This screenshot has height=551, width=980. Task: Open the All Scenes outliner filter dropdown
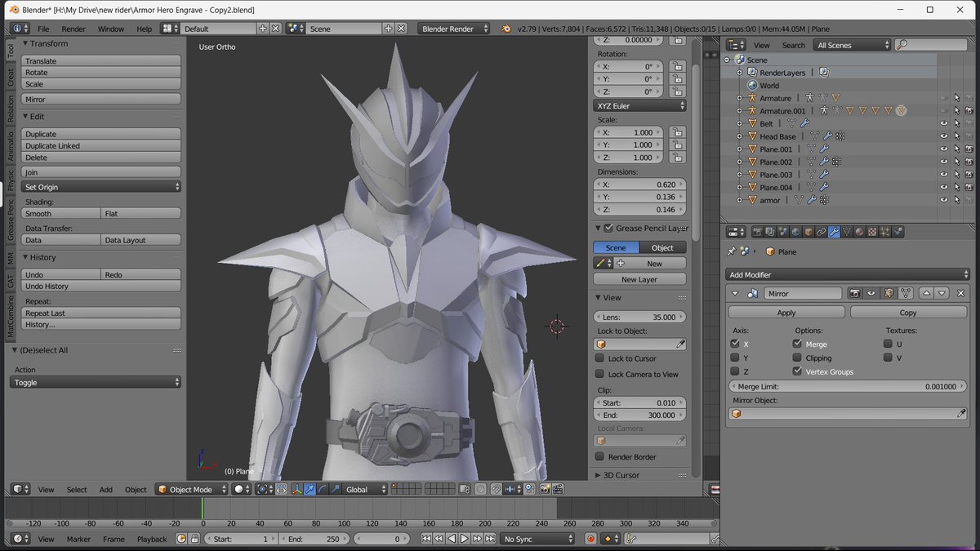[x=852, y=45]
